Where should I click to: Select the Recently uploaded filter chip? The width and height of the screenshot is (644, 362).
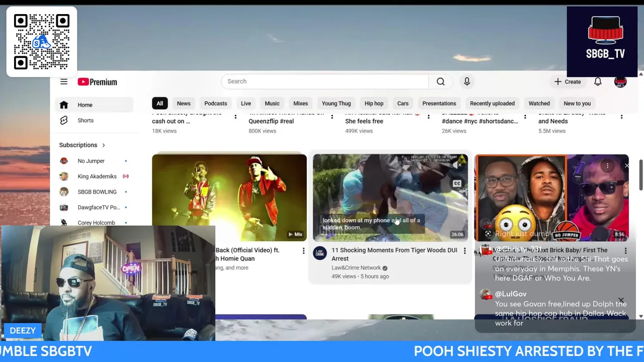[493, 104]
